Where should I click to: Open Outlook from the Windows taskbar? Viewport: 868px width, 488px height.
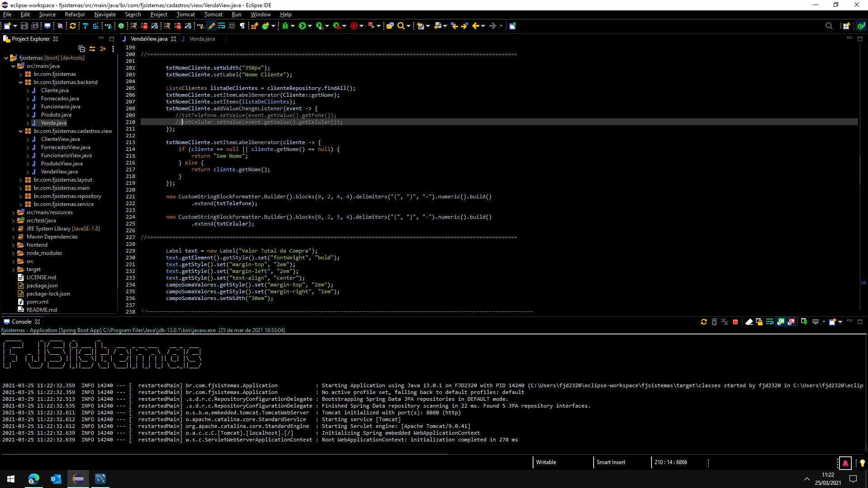[56, 479]
